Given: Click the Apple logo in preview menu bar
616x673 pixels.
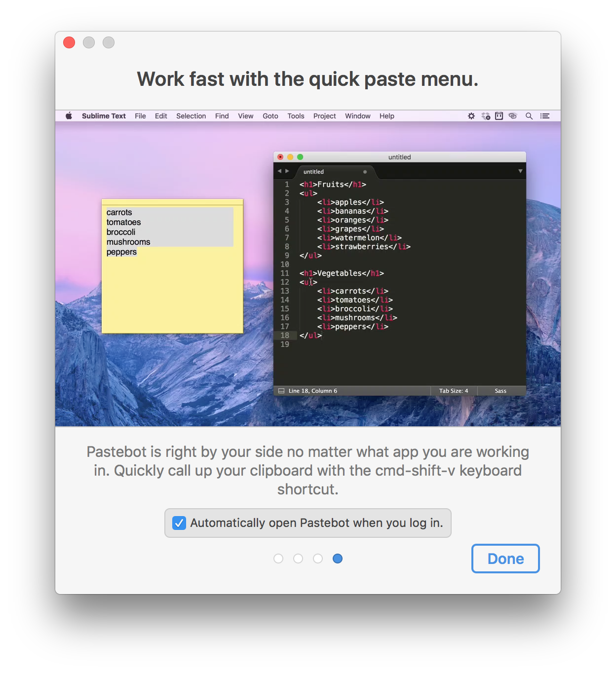Looking at the screenshot, I should [x=69, y=116].
